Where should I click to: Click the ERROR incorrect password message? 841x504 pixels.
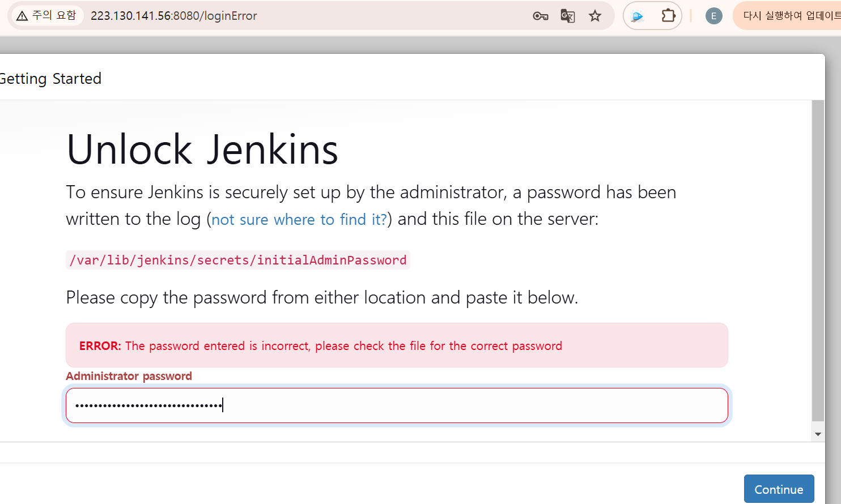click(397, 345)
